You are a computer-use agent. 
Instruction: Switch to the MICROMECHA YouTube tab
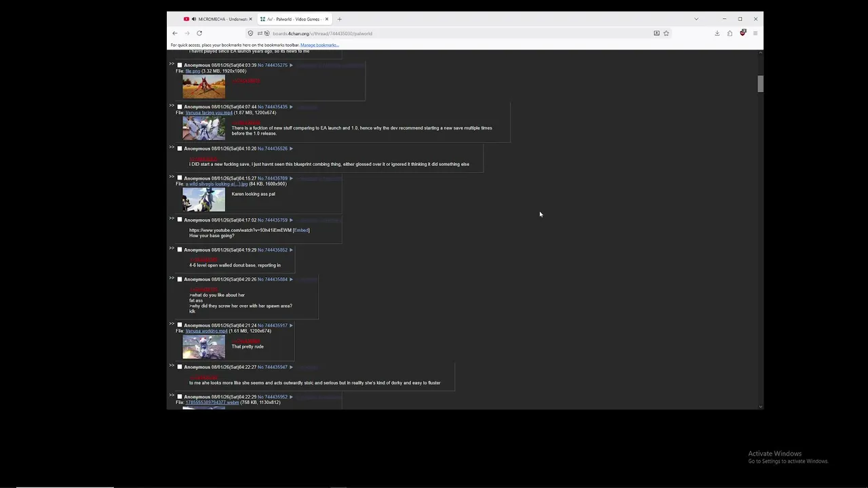tap(217, 19)
